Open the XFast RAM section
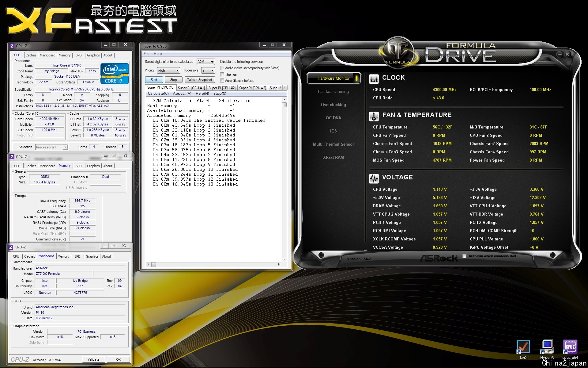This screenshot has height=368, width=588. [333, 157]
